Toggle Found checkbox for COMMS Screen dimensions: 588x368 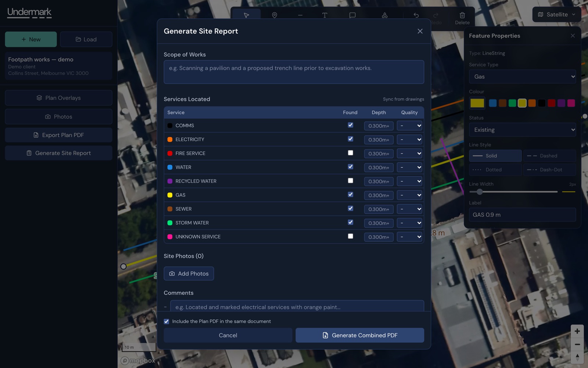[x=351, y=125]
